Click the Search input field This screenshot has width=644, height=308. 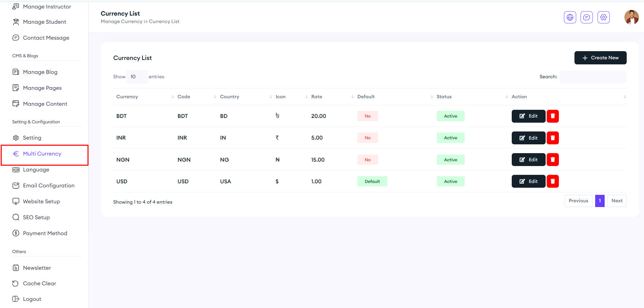coord(592,77)
